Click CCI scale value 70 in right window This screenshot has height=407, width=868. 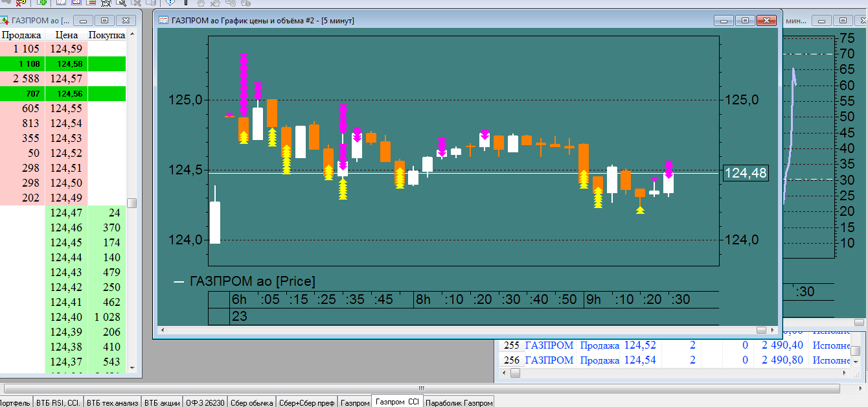coord(847,54)
